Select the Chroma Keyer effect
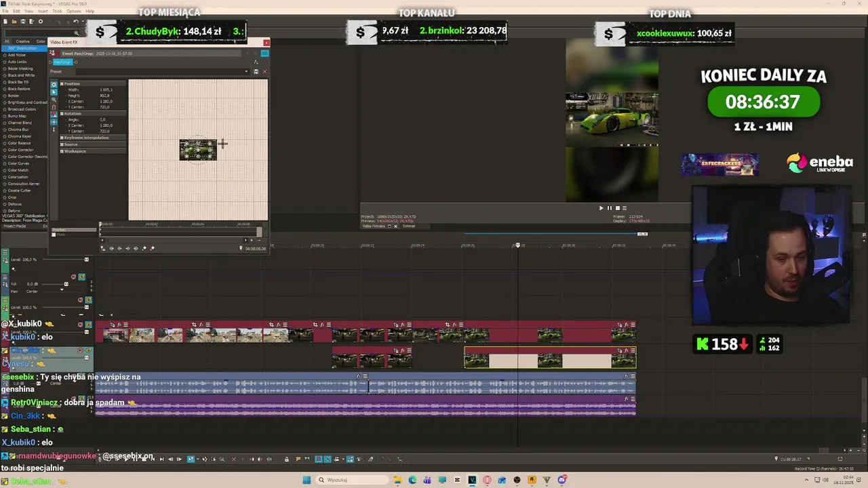This screenshot has height=488, width=868. [19, 136]
